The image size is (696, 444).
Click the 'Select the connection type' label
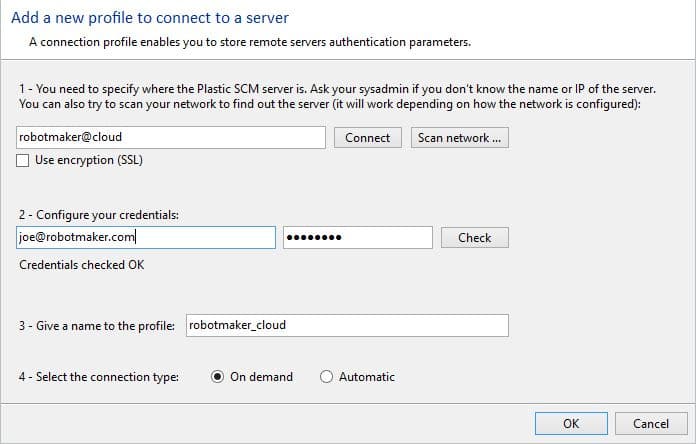coord(98,377)
